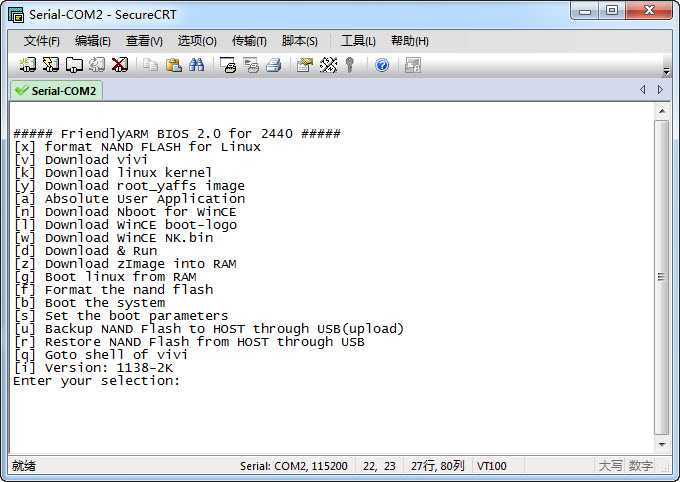Open Find with the binoculars icon
This screenshot has height=482, width=680.
196,65
